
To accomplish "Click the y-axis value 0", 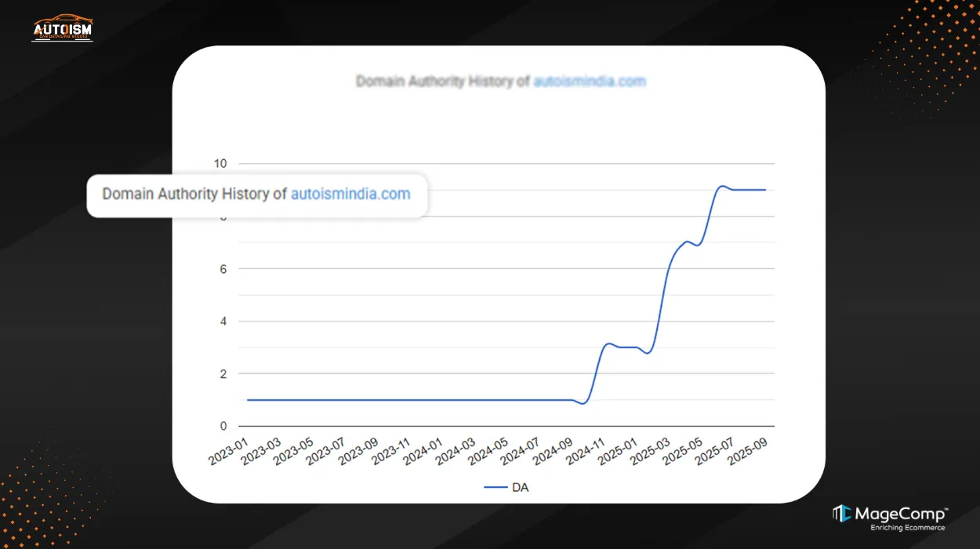I will tap(223, 427).
